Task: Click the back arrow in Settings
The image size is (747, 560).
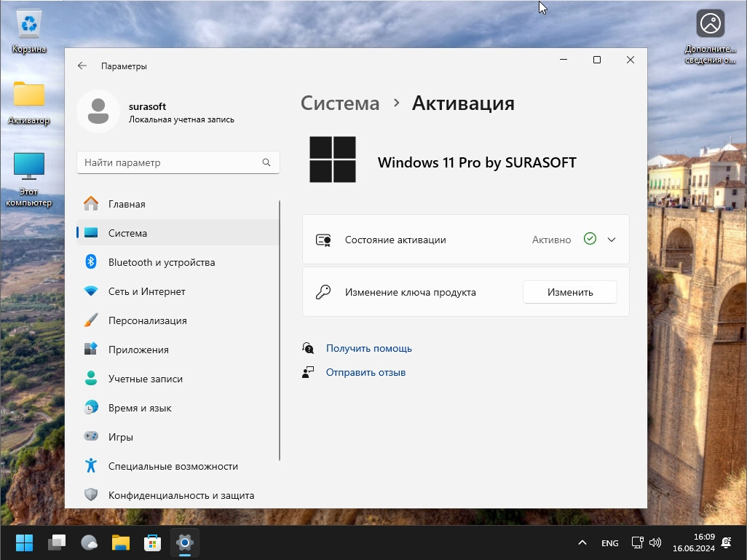Action: pyautogui.click(x=82, y=66)
